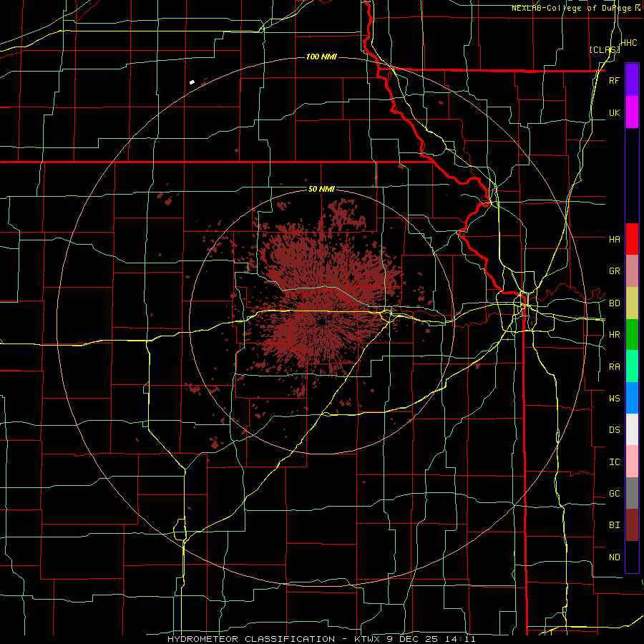The width and height of the screenshot is (644, 644).
Task: Click the GC legend label
Action: [614, 493]
